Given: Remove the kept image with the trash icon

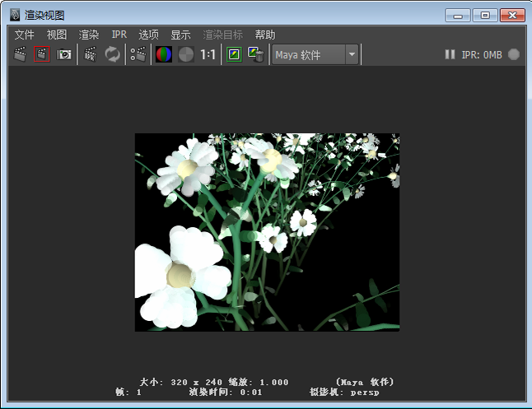Looking at the screenshot, I should point(256,55).
